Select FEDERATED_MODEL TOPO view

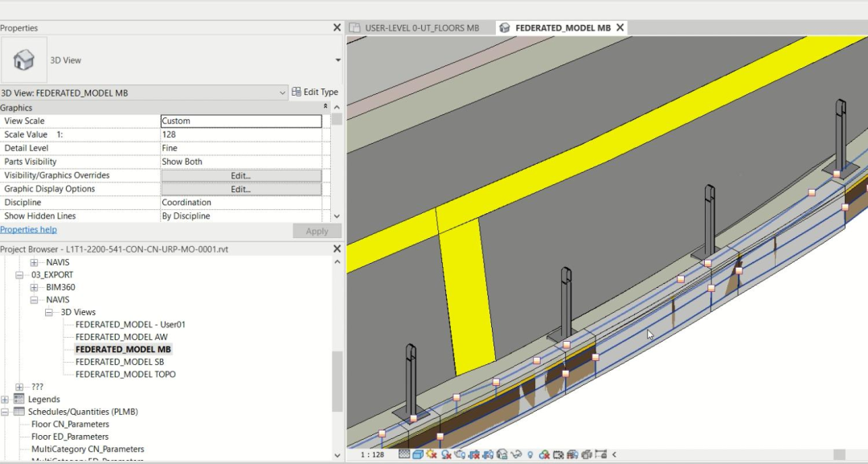pos(125,374)
